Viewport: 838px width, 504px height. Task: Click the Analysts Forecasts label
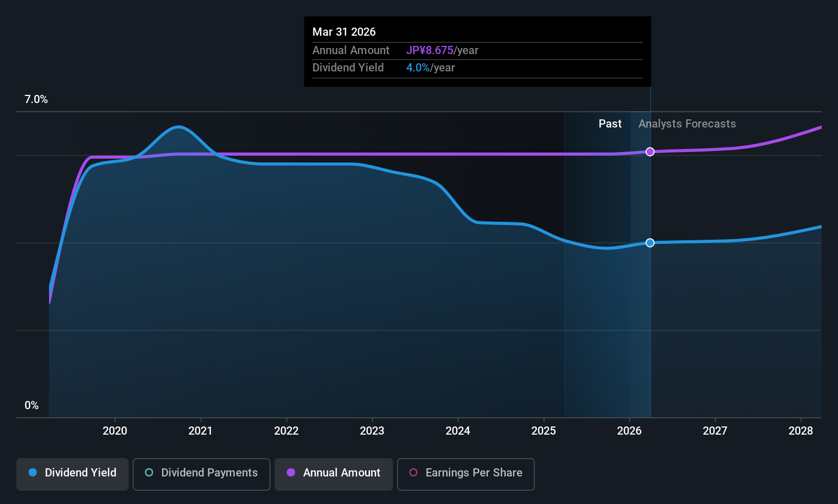tap(687, 124)
